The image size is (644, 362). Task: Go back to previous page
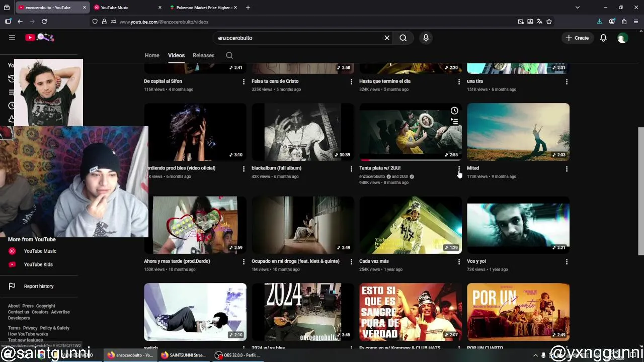pos(20,22)
